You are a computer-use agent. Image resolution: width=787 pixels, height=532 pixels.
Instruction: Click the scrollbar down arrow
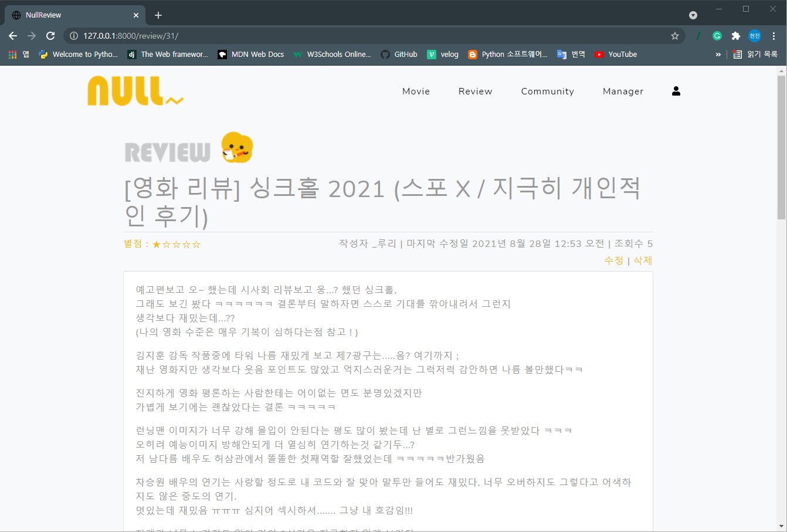pyautogui.click(x=781, y=526)
